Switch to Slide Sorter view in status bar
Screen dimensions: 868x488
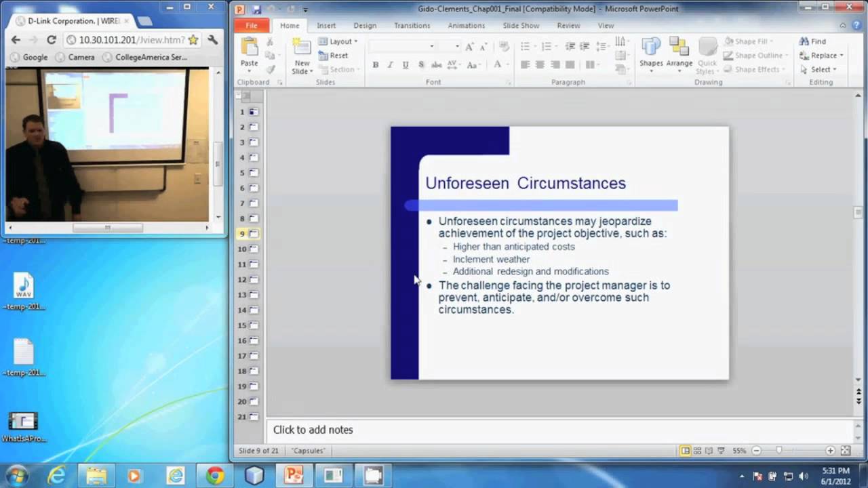(x=697, y=451)
